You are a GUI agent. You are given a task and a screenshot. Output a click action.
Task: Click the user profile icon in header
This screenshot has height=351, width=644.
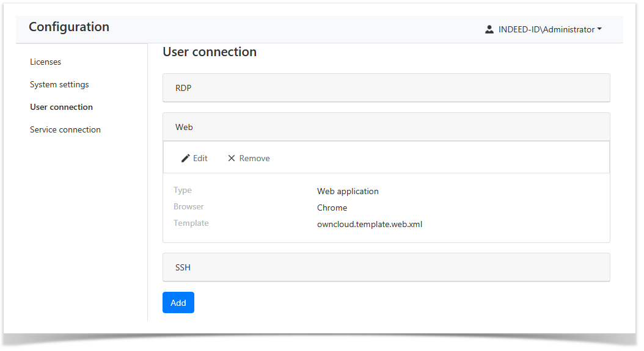click(x=489, y=29)
